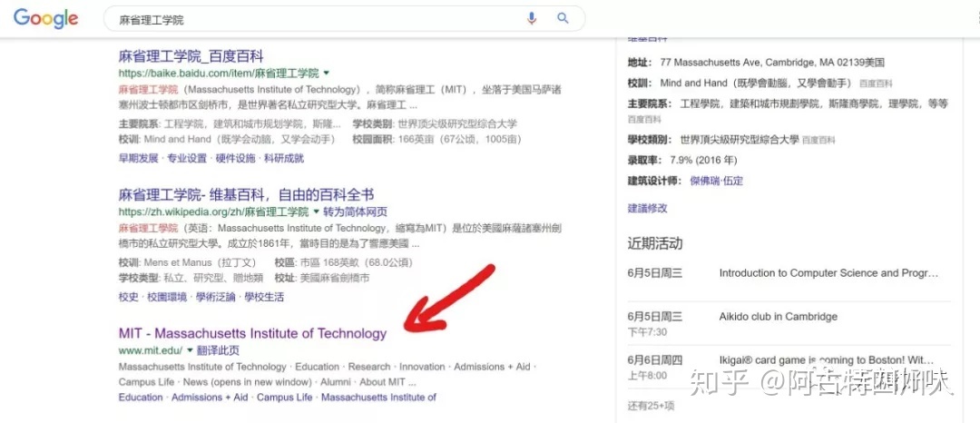Open the Education sitelink under MIT result
Viewport: 980px width, 423px height.
(141, 398)
